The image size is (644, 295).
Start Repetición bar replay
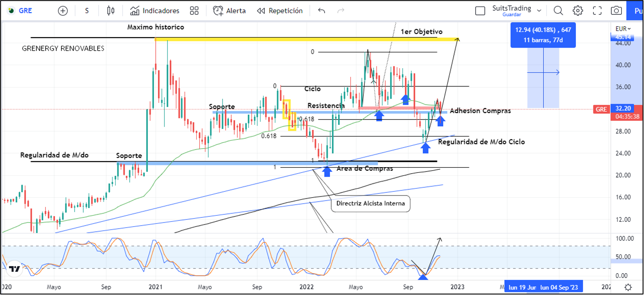(x=280, y=11)
